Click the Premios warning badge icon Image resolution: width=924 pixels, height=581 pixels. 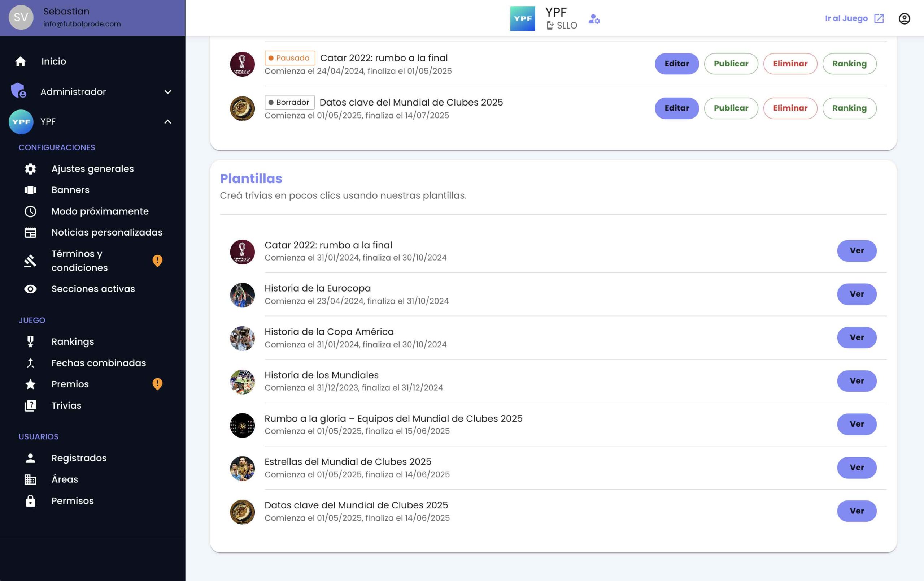pyautogui.click(x=157, y=384)
